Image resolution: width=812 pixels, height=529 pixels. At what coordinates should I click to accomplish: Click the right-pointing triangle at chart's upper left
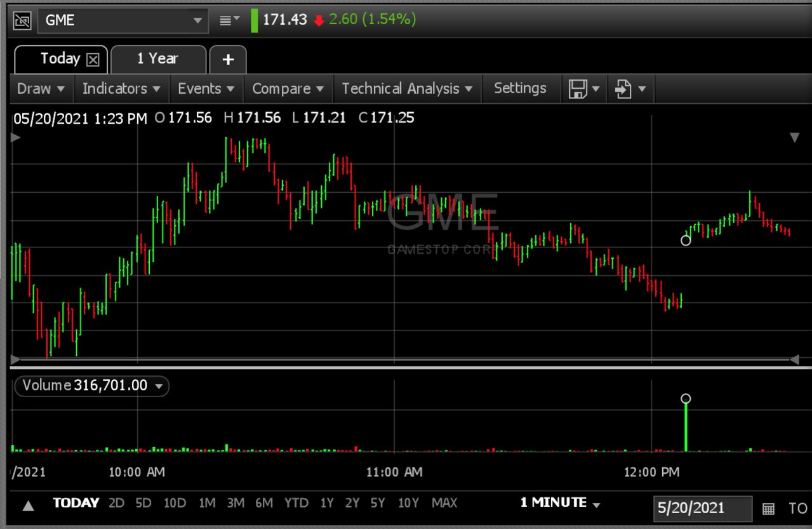click(x=16, y=137)
